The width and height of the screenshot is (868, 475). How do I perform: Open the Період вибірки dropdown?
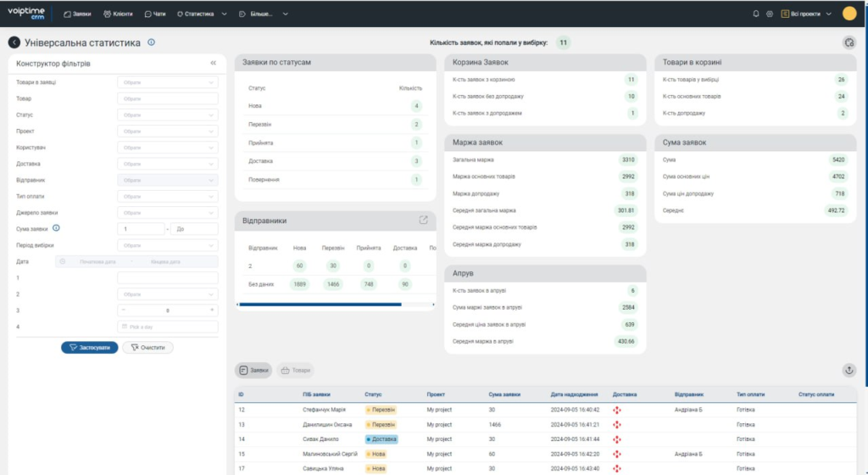click(x=168, y=245)
